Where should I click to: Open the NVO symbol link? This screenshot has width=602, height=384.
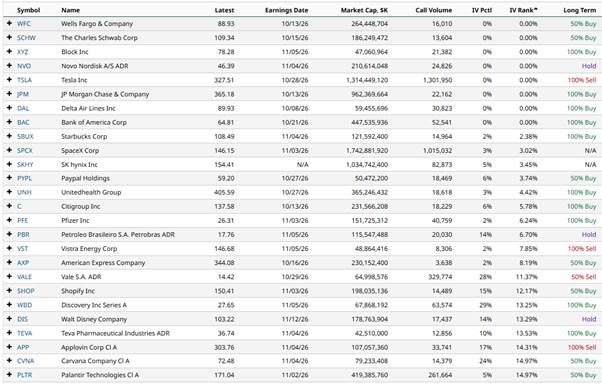[x=24, y=66]
